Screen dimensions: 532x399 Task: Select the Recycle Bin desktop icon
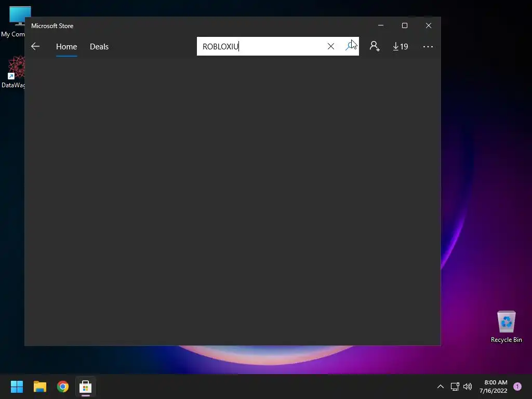pos(506,327)
